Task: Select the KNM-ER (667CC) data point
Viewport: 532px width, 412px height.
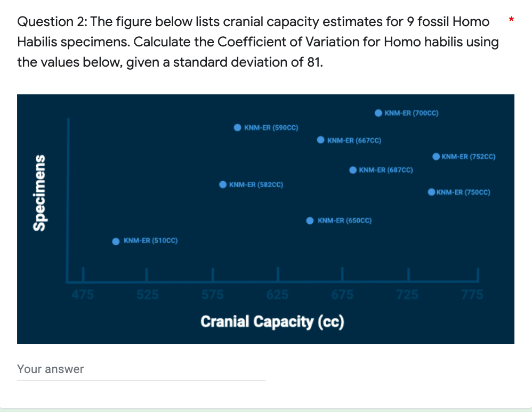Action: pos(321,140)
